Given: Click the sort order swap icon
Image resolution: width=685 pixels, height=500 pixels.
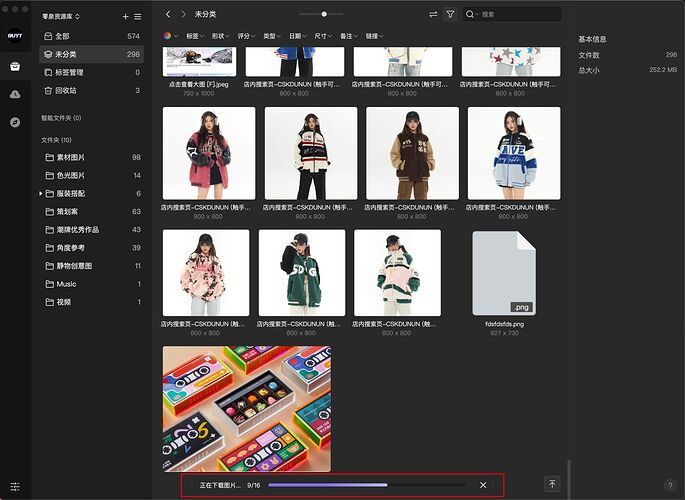Looking at the screenshot, I should click(433, 15).
